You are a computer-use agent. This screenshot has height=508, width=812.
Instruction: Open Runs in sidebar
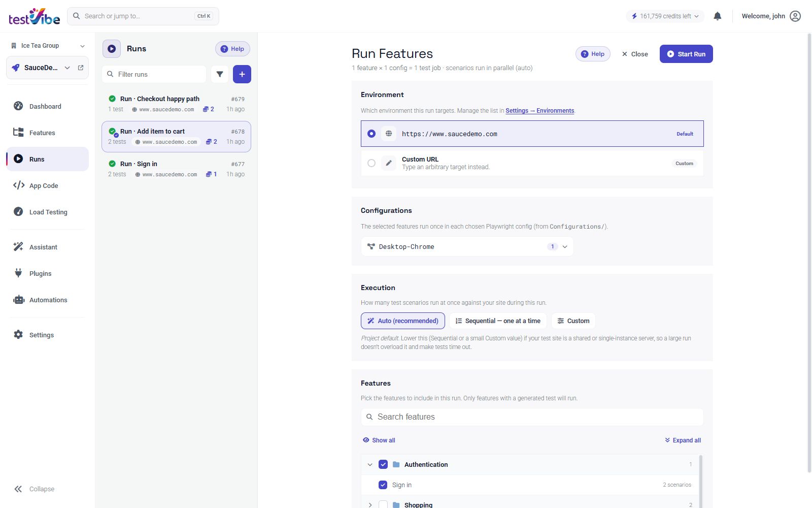coord(48,159)
